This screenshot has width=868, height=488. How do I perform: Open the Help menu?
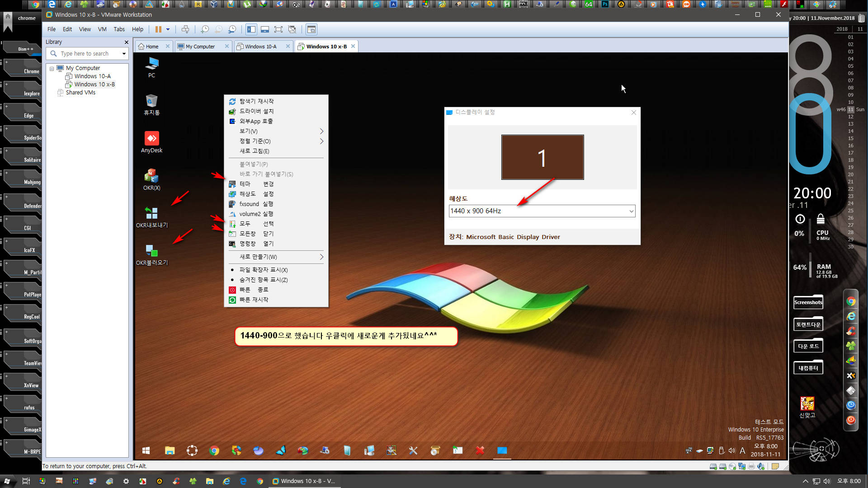click(x=137, y=29)
